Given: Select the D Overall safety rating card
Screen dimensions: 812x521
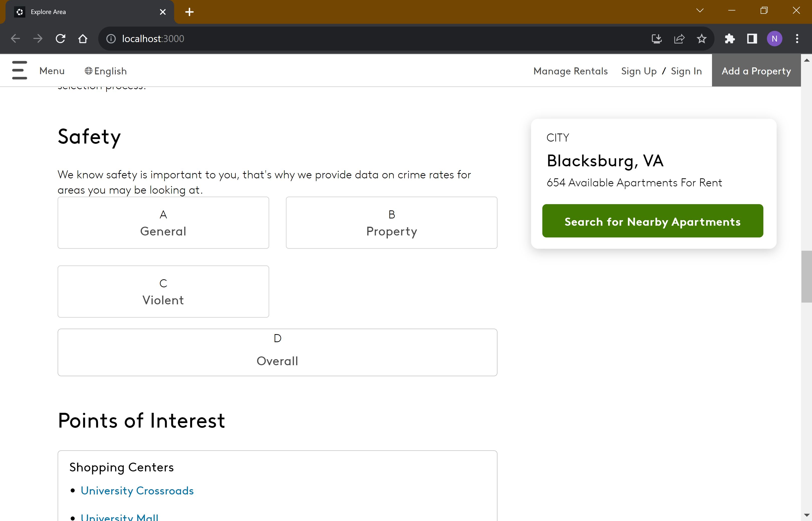Looking at the screenshot, I should click(277, 352).
